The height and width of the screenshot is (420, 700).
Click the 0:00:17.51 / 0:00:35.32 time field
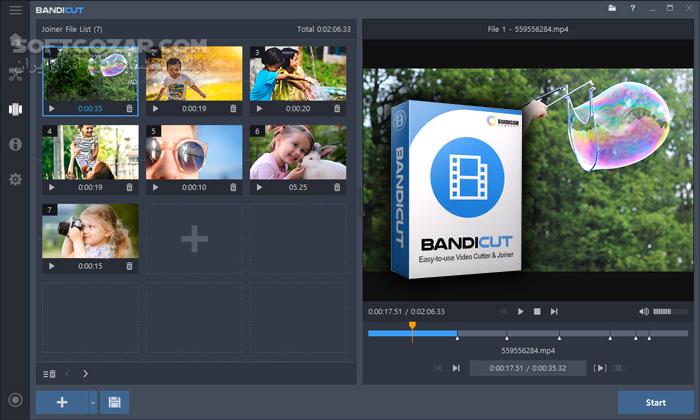(528, 368)
